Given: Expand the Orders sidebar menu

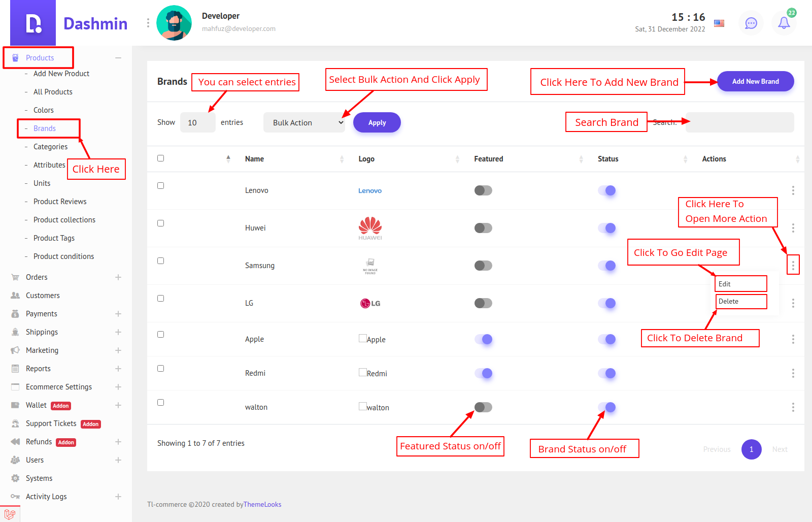Looking at the screenshot, I should [x=118, y=277].
